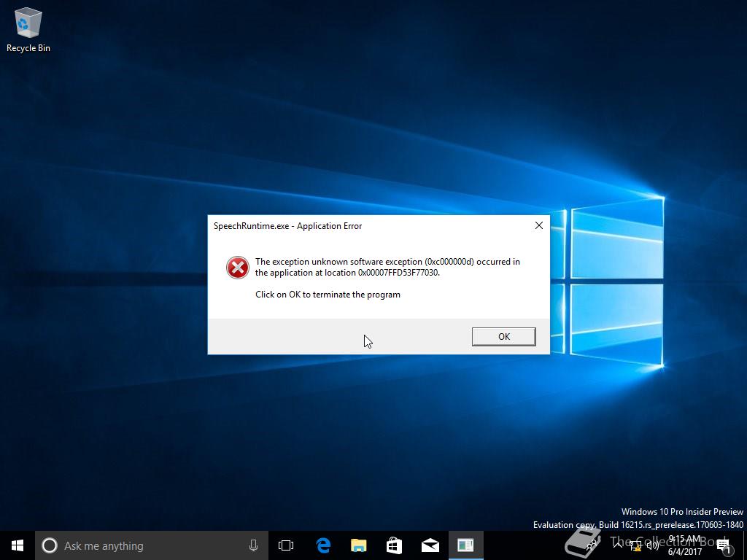
Task: Open the Mail app from taskbar
Action: (x=430, y=545)
